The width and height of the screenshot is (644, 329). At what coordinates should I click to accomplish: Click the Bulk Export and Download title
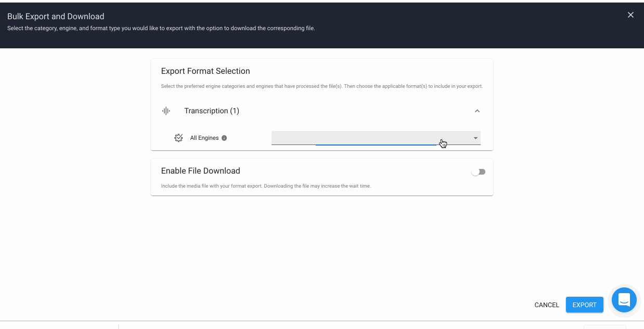click(x=56, y=17)
